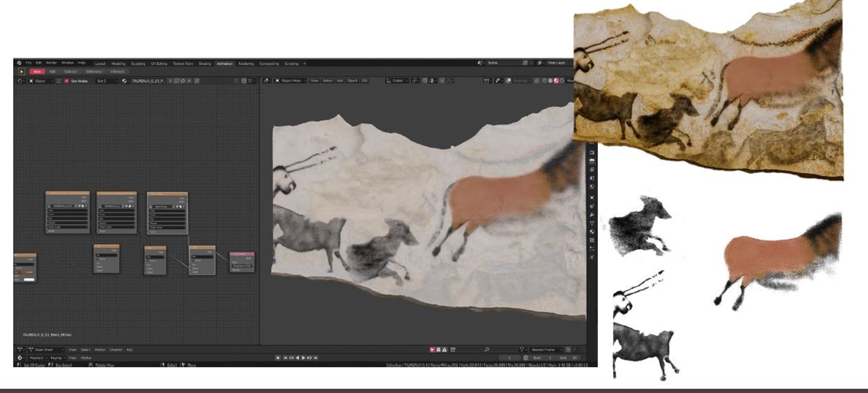Choose the Intersect selection mode button
This screenshot has height=393, width=868.
pyautogui.click(x=118, y=71)
